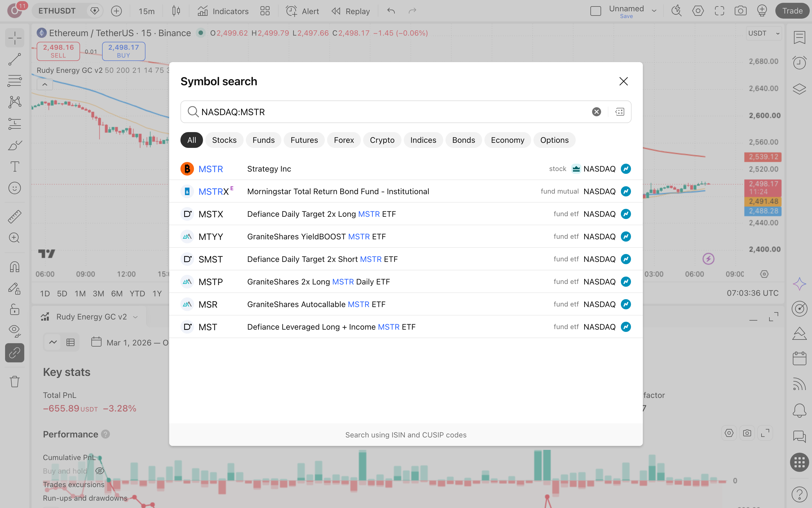Screen dimensions: 812x508
Task: Toggle Buy and hold visibility eye
Action: (100, 471)
